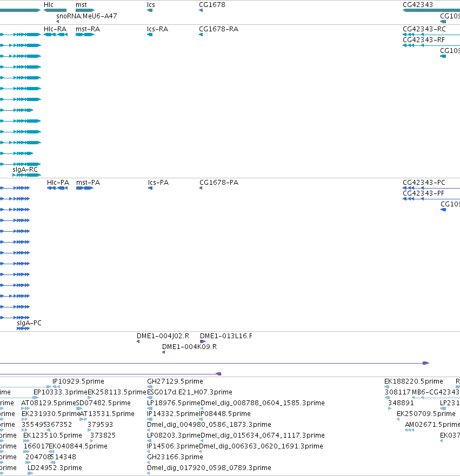Select the CG42343-PC protein label
Screen dimensions: 460x476
pos(424,183)
